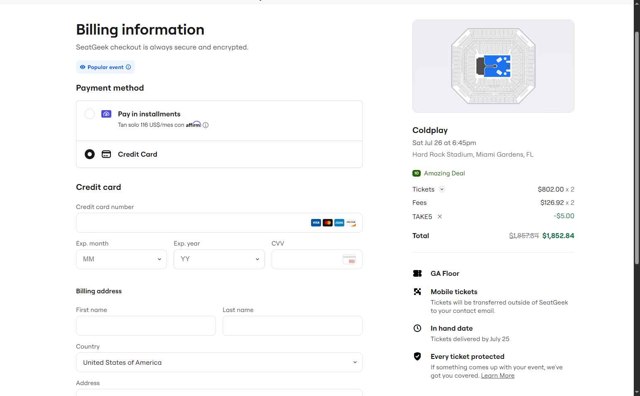
Task: Click 'Hard Rock Stadium, Miami Gardens, FL'
Action: [x=473, y=154]
